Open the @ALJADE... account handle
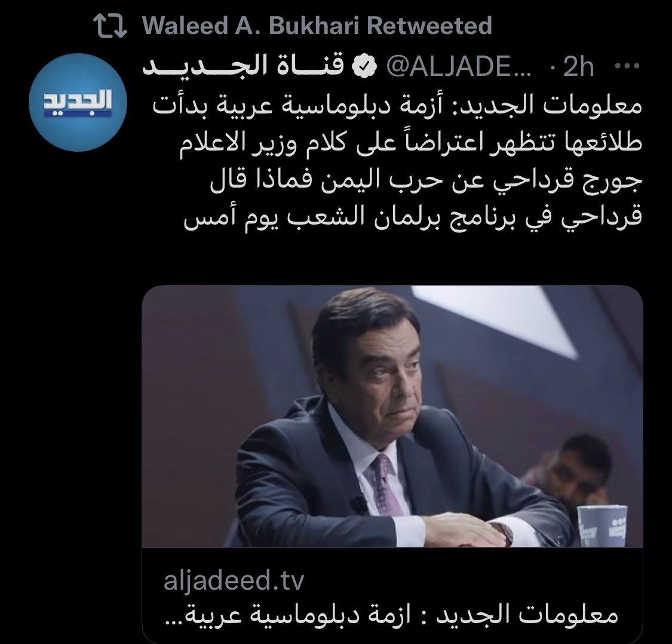 [458, 66]
